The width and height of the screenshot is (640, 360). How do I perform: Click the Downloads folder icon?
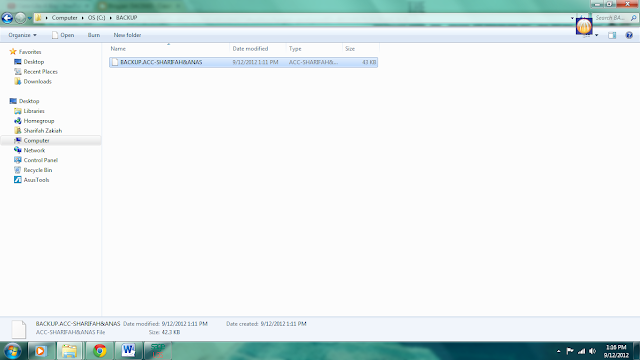[18, 81]
